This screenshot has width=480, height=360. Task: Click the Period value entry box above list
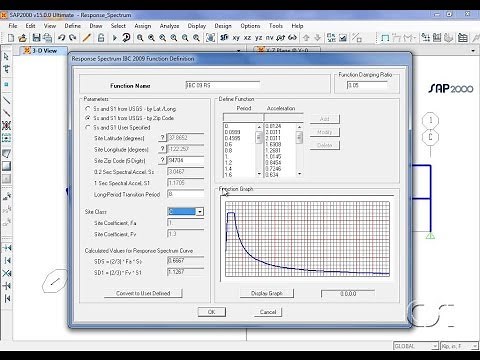click(243, 117)
